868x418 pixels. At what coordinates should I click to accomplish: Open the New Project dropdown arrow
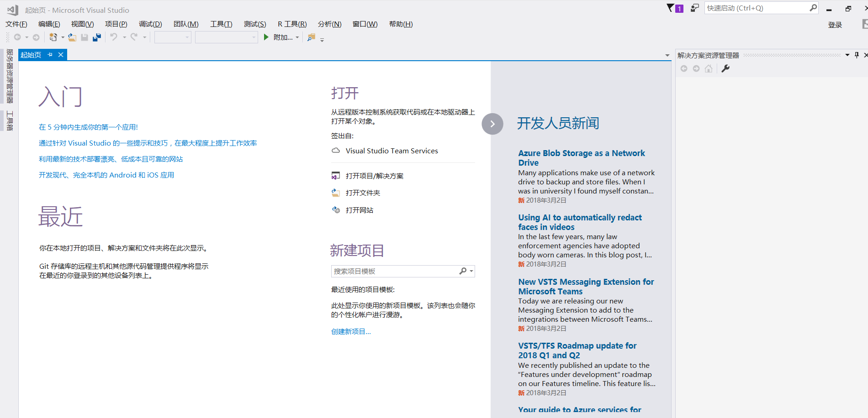(x=63, y=37)
